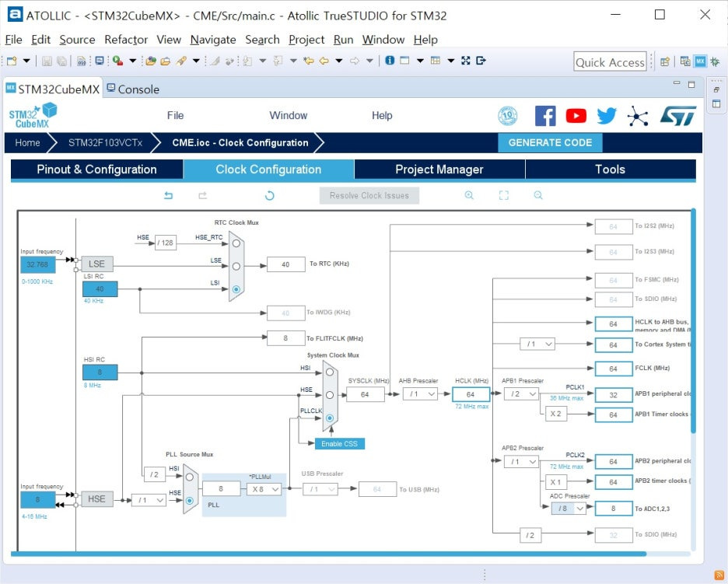Image resolution: width=728 pixels, height=584 pixels.
Task: Zoom in the clock diagram with magnifier
Action: pos(470,195)
